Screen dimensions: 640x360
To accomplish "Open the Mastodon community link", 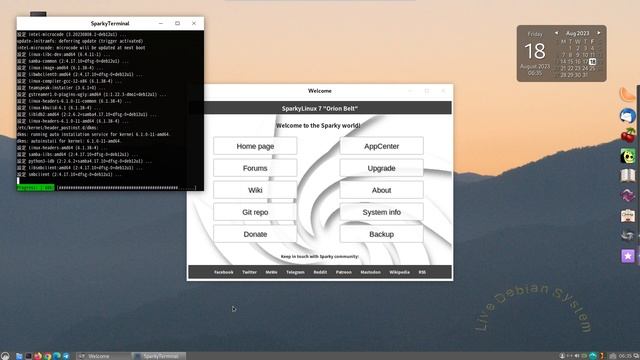I will (x=371, y=272).
